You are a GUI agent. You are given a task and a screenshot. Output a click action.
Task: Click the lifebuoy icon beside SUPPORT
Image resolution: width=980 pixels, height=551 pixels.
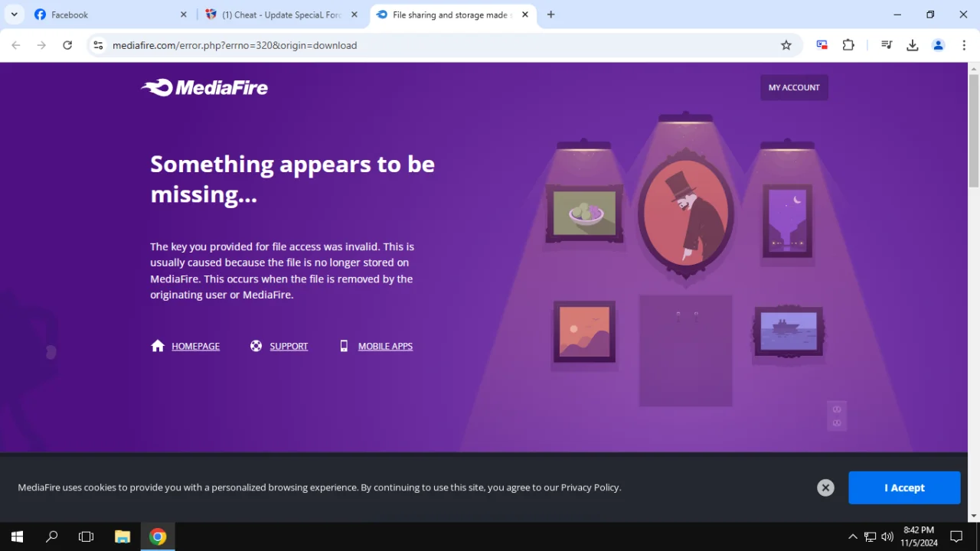[256, 346]
